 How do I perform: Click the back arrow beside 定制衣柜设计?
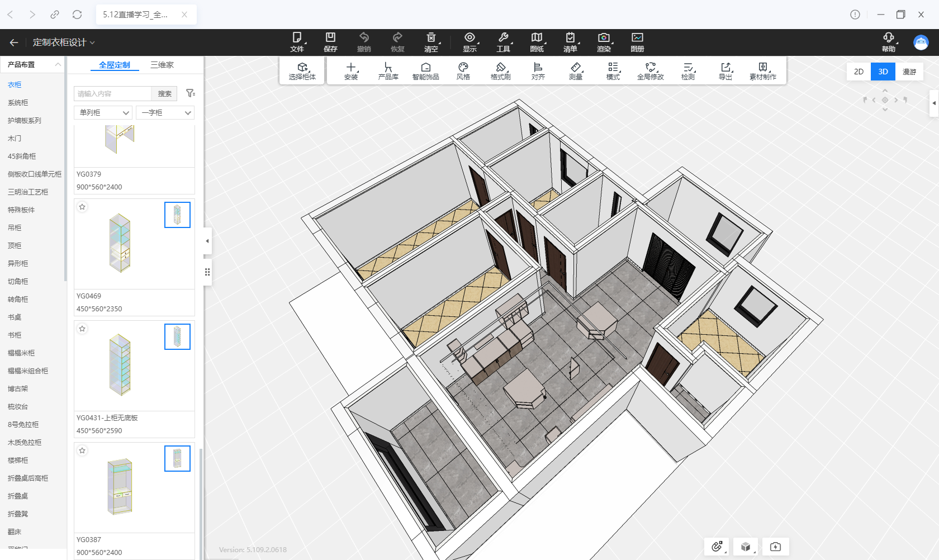(x=14, y=42)
